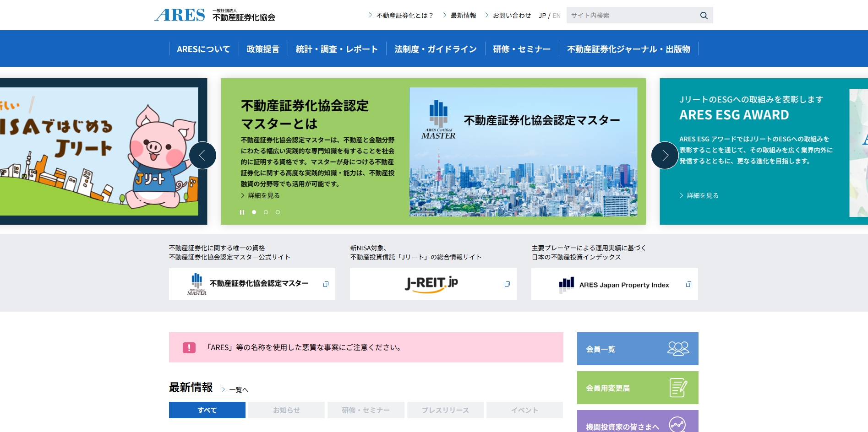Select the お知らせ news tab
Screen dimensions: 868x432
[286, 410]
